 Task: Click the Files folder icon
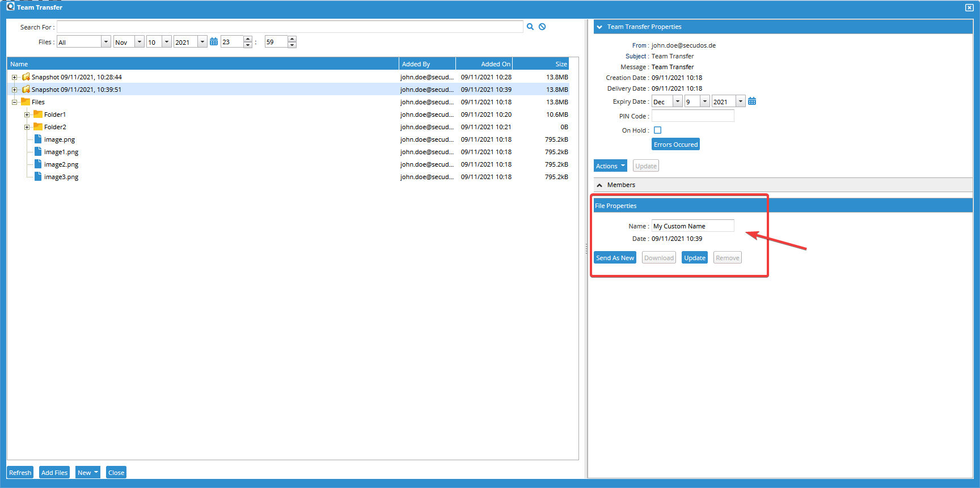(x=26, y=101)
